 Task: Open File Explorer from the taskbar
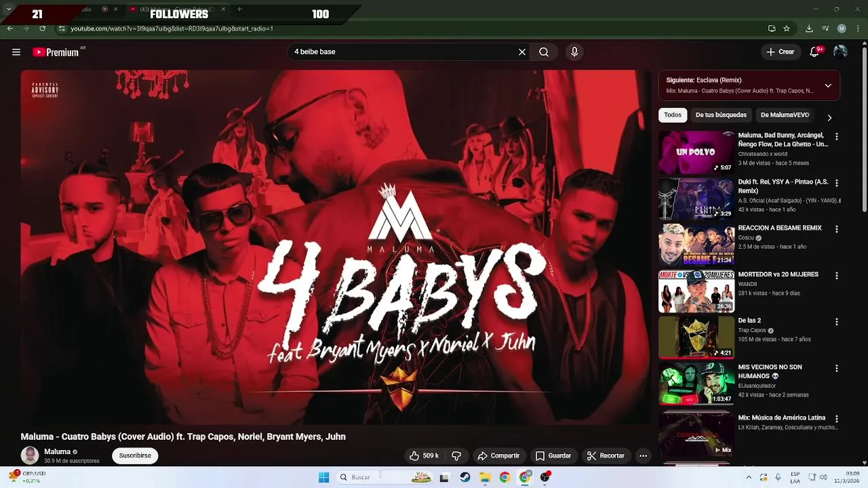coord(485,477)
